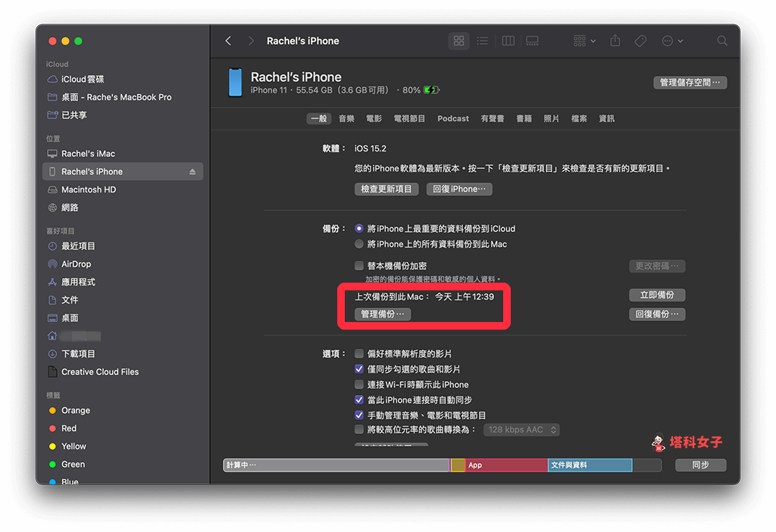
Task: Open 應用程式 in sidebar
Action: (123, 282)
